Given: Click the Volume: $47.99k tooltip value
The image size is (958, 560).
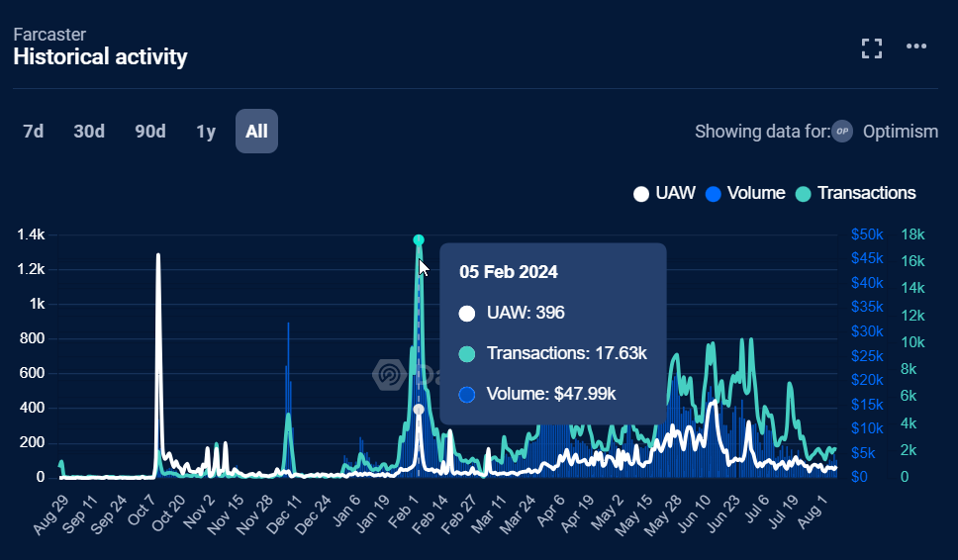Looking at the screenshot, I should click(551, 394).
